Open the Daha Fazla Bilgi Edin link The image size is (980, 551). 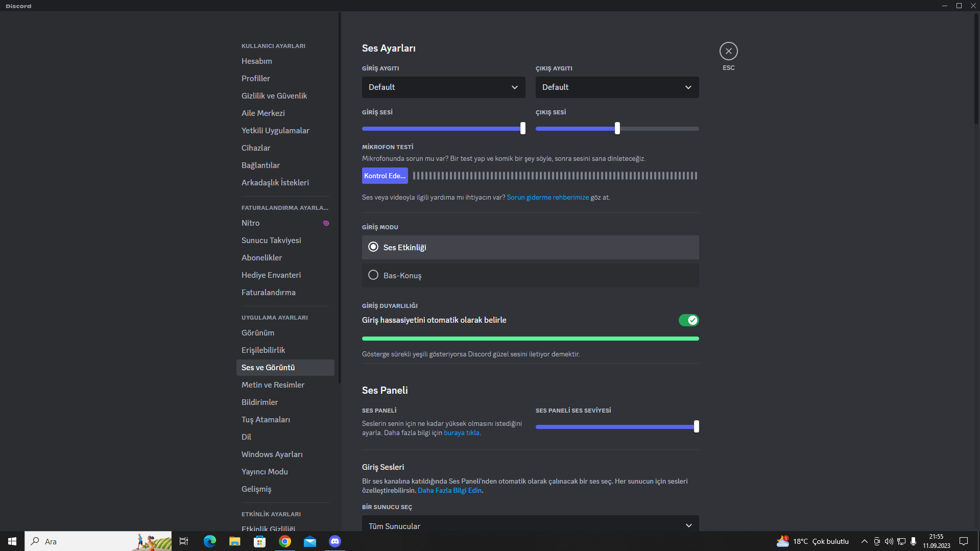coord(449,491)
